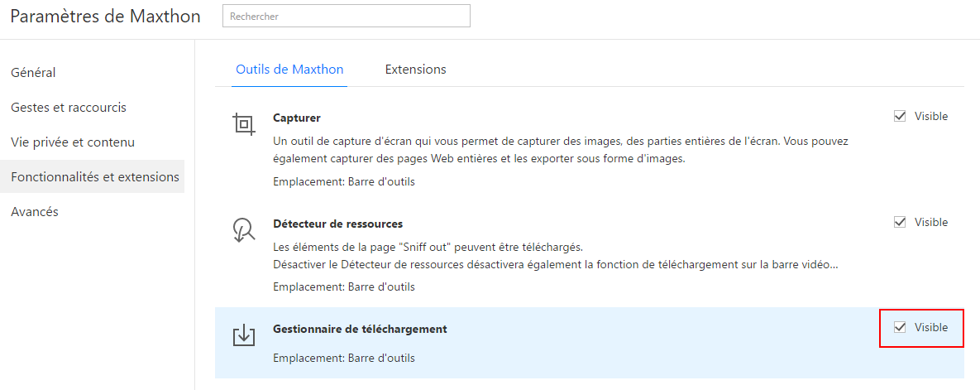Image resolution: width=980 pixels, height=390 pixels.
Task: Click the Capturer description paragraph starting 'Un outil de capture'
Action: (562, 150)
